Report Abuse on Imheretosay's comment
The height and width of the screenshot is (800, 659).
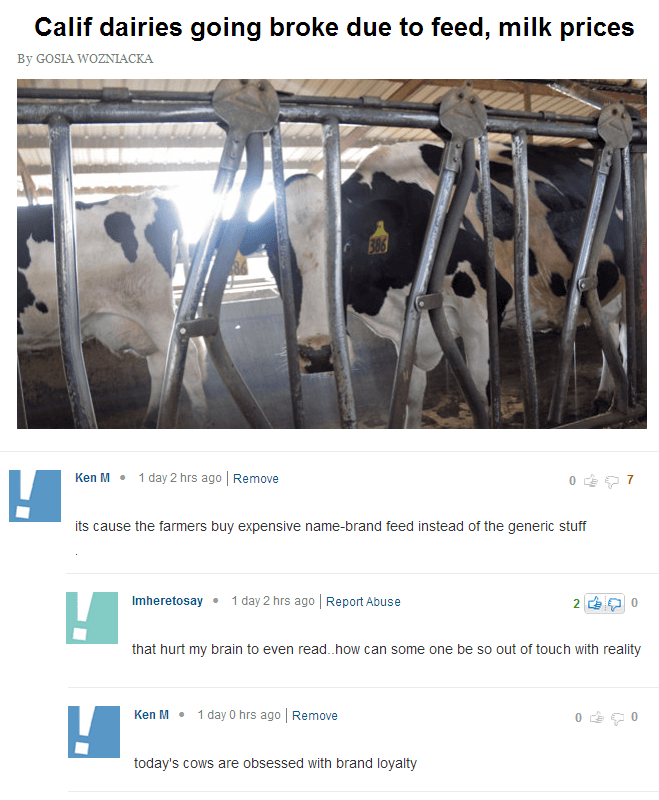[363, 602]
